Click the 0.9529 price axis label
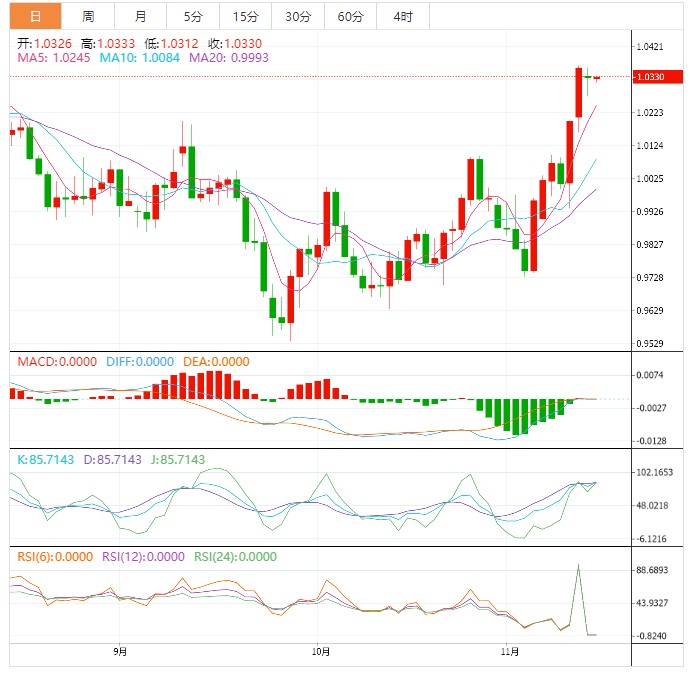The height and width of the screenshot is (673, 690). [x=650, y=344]
